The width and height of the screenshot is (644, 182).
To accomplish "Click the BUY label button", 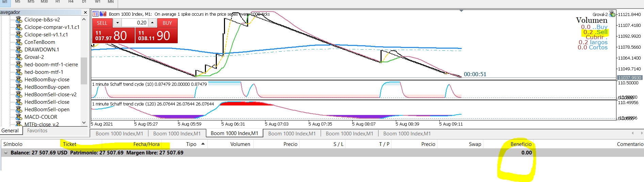I will (167, 23).
